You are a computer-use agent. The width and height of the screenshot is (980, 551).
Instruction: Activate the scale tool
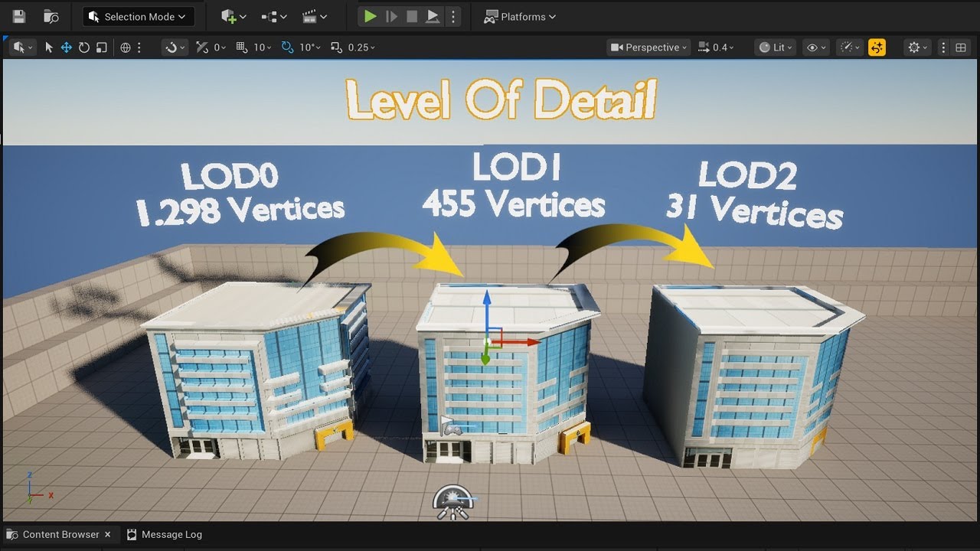click(101, 47)
